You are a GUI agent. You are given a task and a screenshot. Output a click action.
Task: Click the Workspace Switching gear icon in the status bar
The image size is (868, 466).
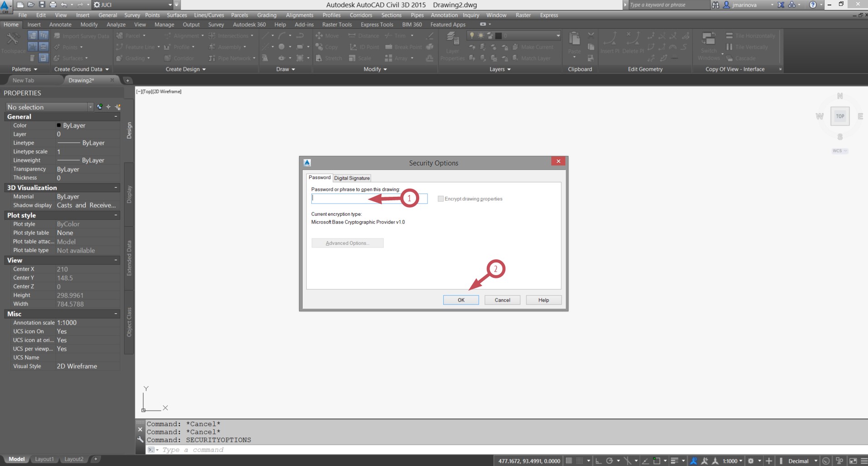751,461
